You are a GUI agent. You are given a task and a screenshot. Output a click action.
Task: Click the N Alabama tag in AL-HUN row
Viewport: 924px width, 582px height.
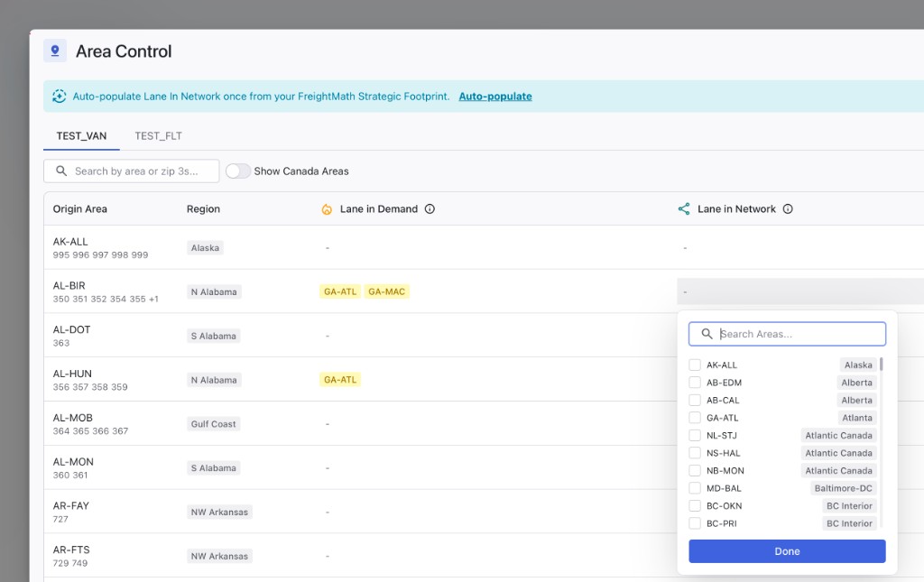point(214,381)
